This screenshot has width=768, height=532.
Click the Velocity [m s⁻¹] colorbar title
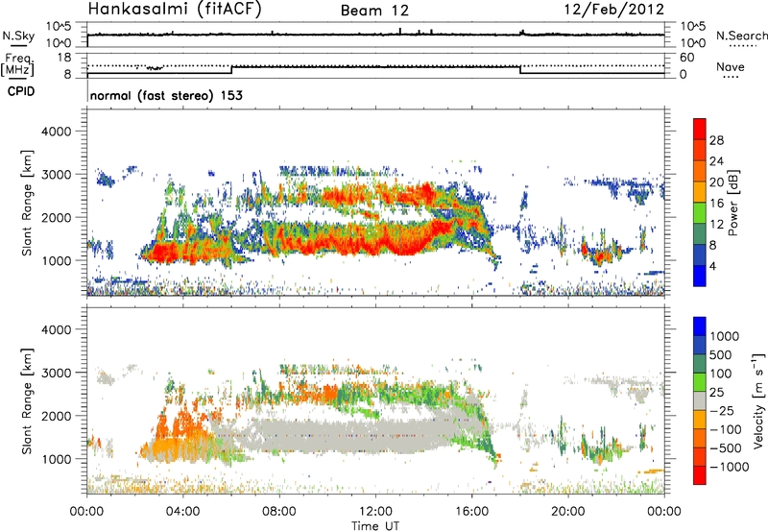coord(758,400)
